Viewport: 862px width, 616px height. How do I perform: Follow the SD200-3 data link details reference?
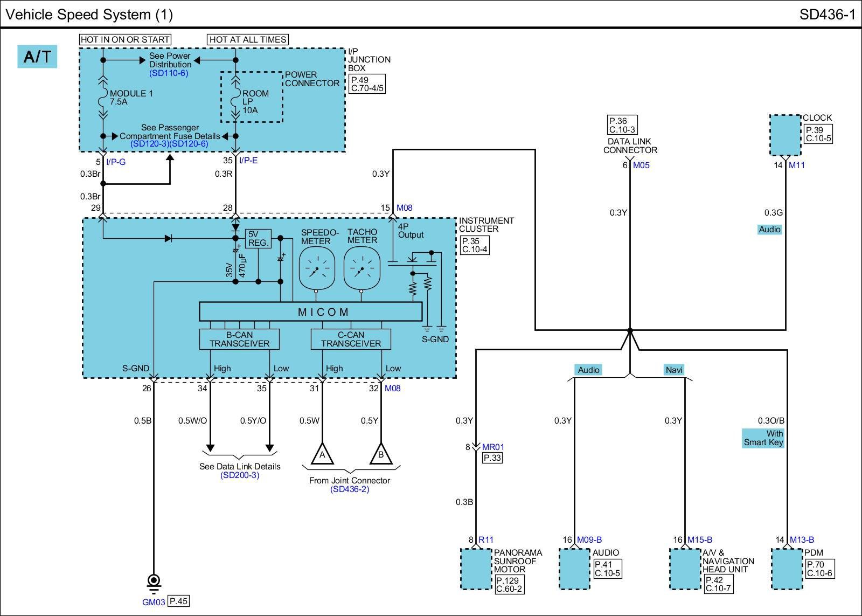pos(240,475)
